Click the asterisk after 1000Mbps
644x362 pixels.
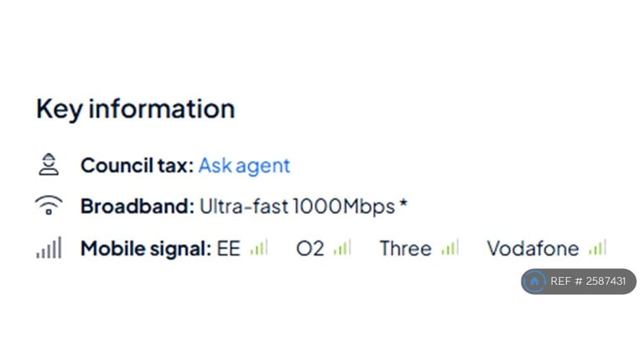pos(403,203)
